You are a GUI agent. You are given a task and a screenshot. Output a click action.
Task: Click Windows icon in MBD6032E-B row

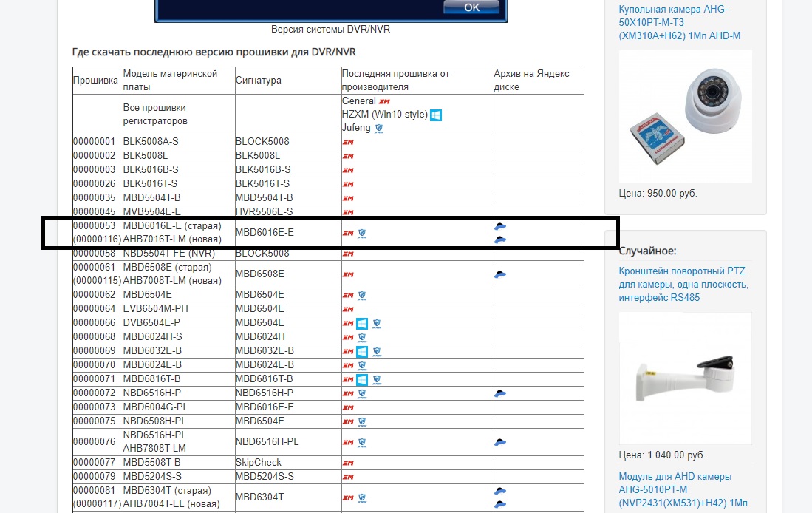362,352
